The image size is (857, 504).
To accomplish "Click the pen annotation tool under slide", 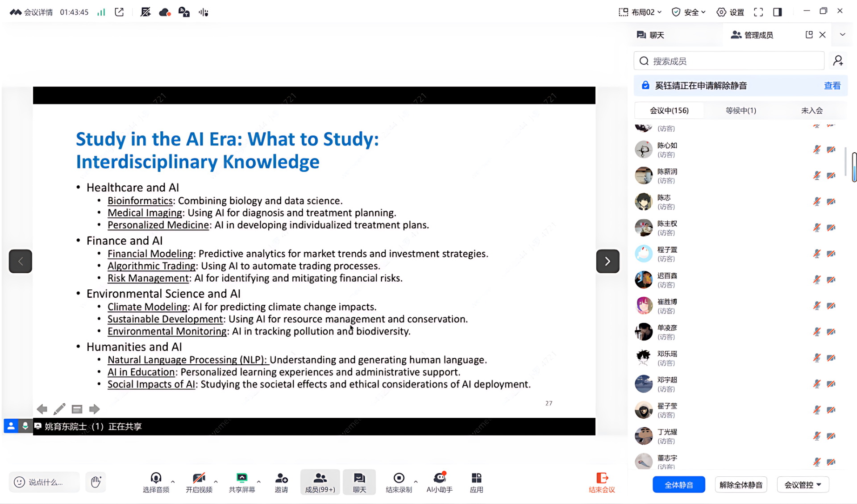I will click(59, 409).
